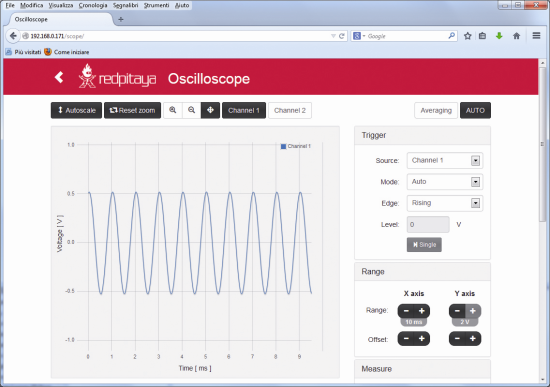Click the trigger Level input field
This screenshot has height=387, width=550.
click(428, 224)
